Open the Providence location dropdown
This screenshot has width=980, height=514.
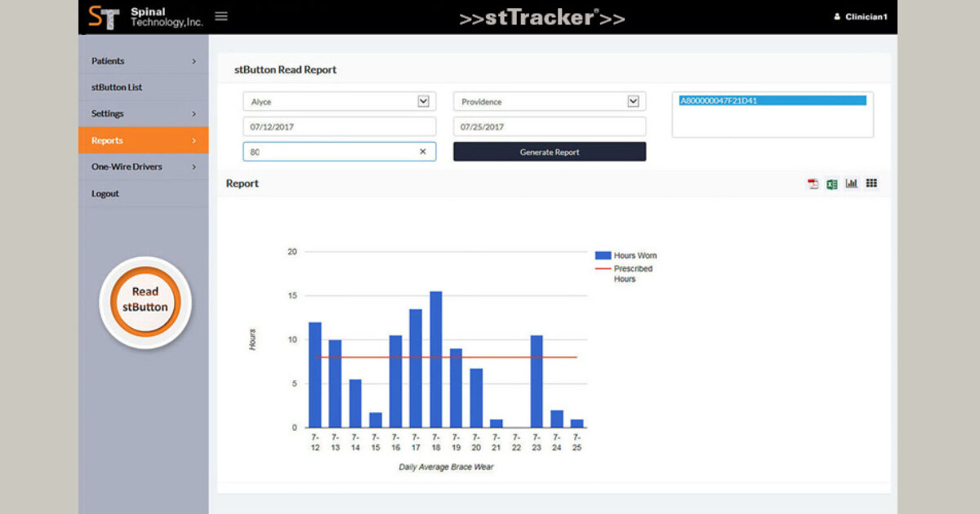click(634, 100)
